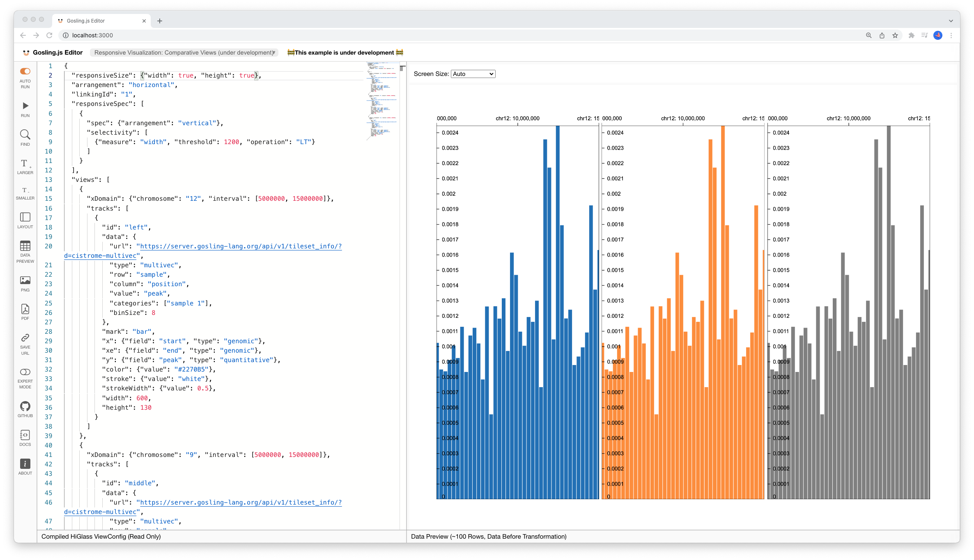
Task: Open the Screen Size dropdown
Action: coord(473,74)
